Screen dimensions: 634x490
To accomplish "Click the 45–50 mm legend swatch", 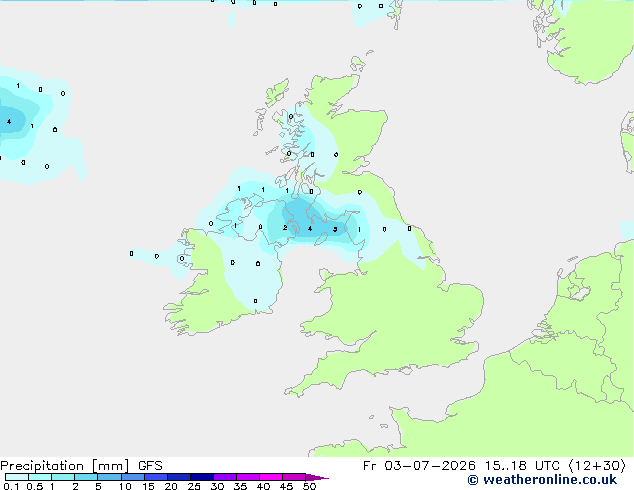I will [x=294, y=477].
